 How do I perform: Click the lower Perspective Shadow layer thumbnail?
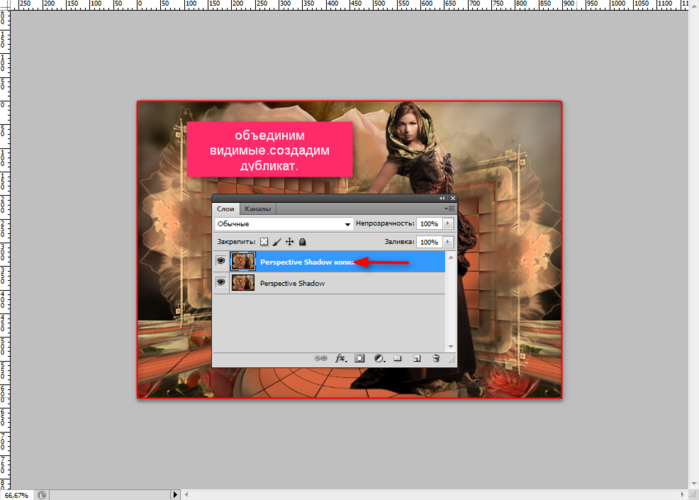click(x=243, y=283)
